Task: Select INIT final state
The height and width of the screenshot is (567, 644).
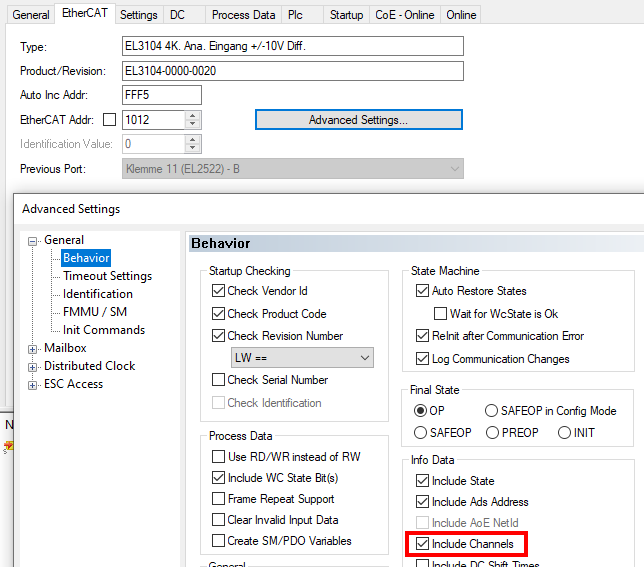Action: [564, 432]
